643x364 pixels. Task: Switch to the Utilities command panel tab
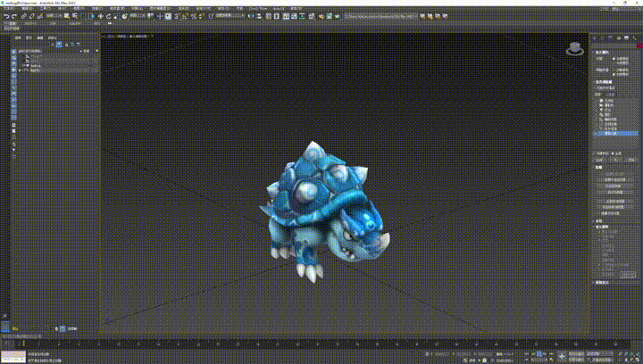634,38
